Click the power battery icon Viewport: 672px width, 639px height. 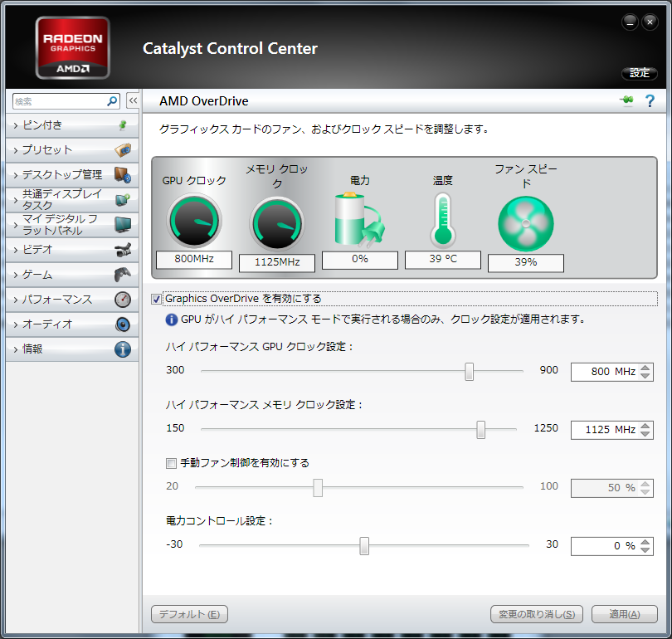(358, 219)
